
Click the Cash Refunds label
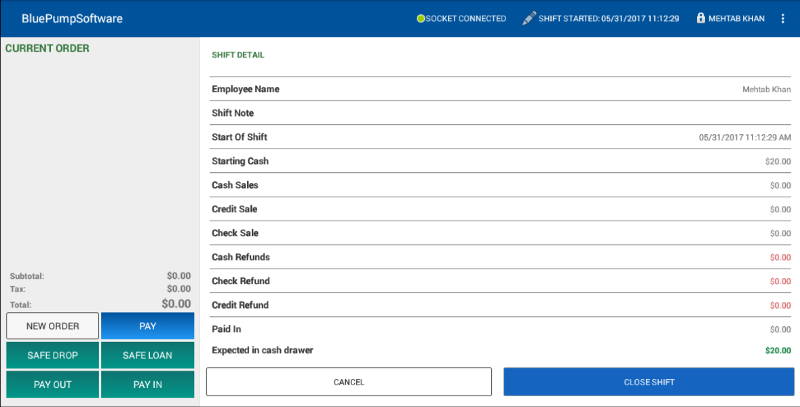240,257
